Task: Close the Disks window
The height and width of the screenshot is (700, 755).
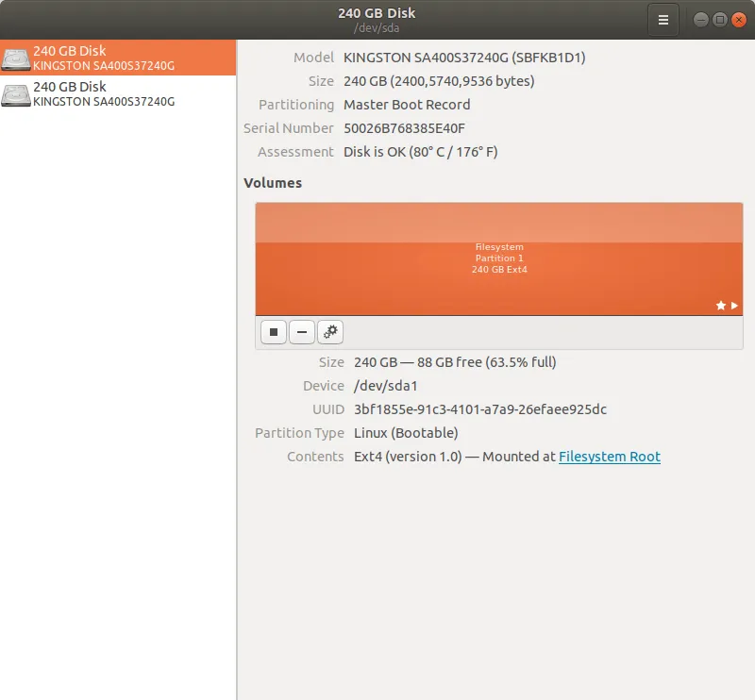Action: pos(737,20)
